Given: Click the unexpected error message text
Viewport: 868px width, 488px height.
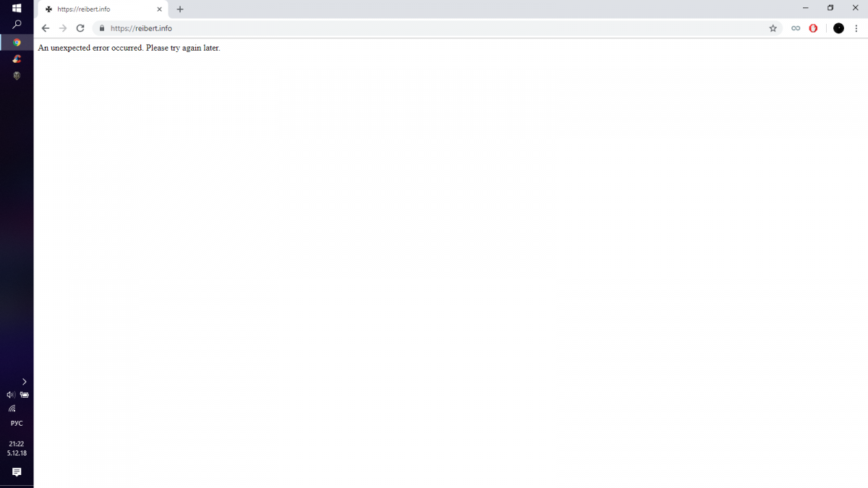Looking at the screenshot, I should (129, 48).
